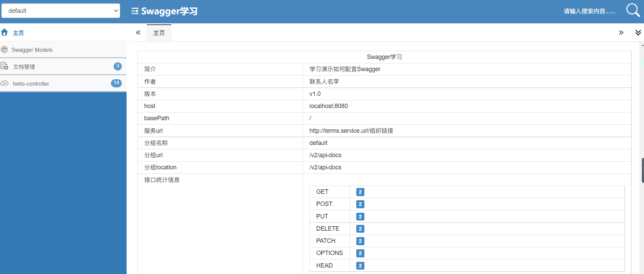Viewport: 644px width, 274px height.
Task: Click the hello-controller 14 badge
Action: click(116, 83)
